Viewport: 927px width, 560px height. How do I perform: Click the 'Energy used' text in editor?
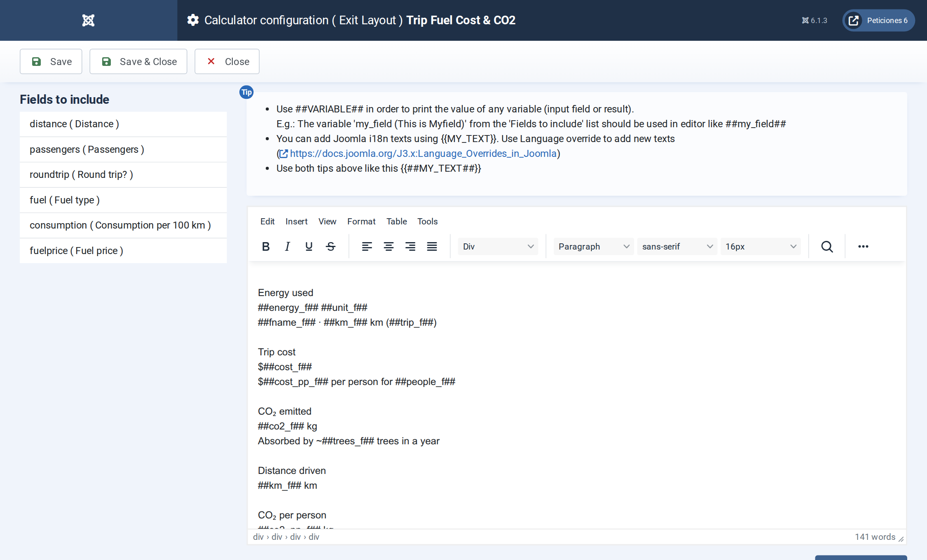tap(286, 293)
